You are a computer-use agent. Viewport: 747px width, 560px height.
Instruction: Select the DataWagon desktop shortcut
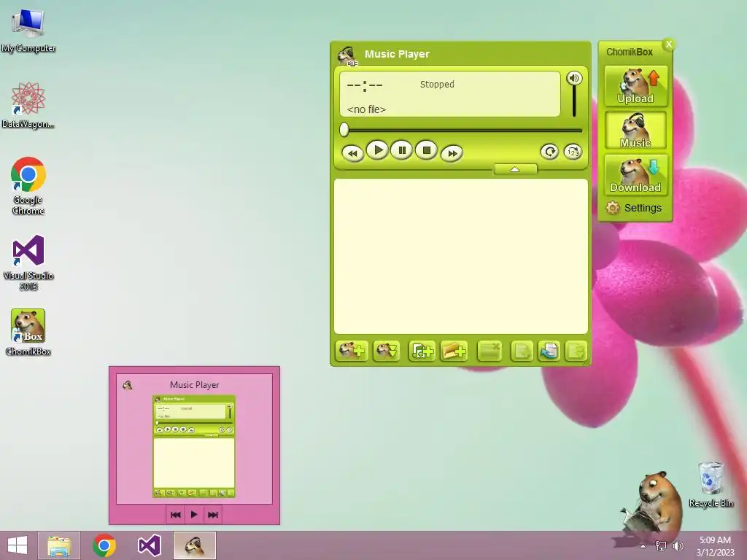(x=28, y=105)
